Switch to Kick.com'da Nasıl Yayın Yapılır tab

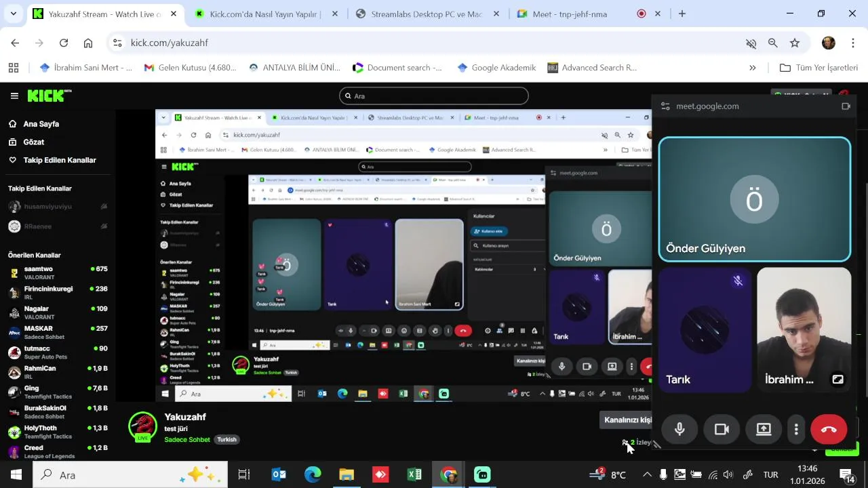click(x=265, y=14)
